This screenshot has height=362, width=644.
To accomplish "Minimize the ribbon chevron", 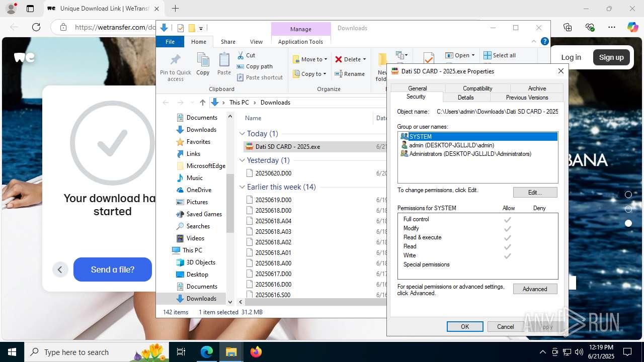I will (534, 42).
